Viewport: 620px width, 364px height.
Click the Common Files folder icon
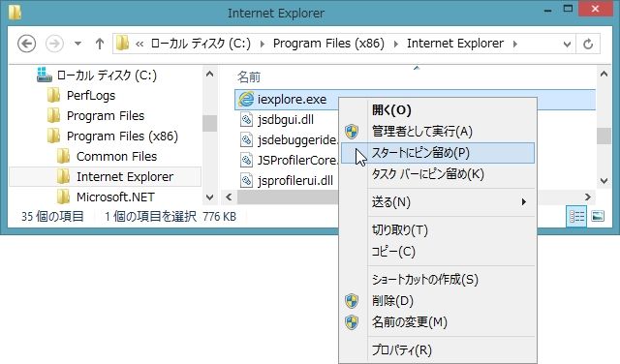tap(63, 156)
